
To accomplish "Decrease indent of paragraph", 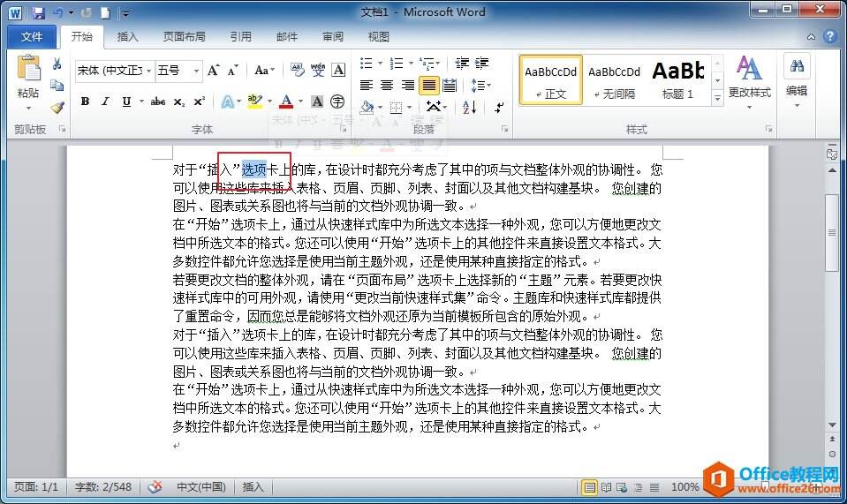I will coord(462,64).
